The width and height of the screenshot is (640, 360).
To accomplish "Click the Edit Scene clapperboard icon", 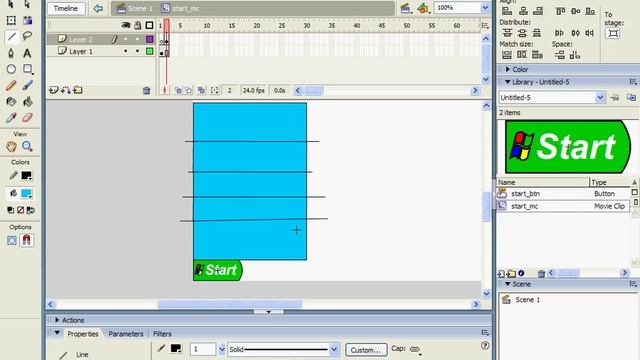I will [x=406, y=8].
